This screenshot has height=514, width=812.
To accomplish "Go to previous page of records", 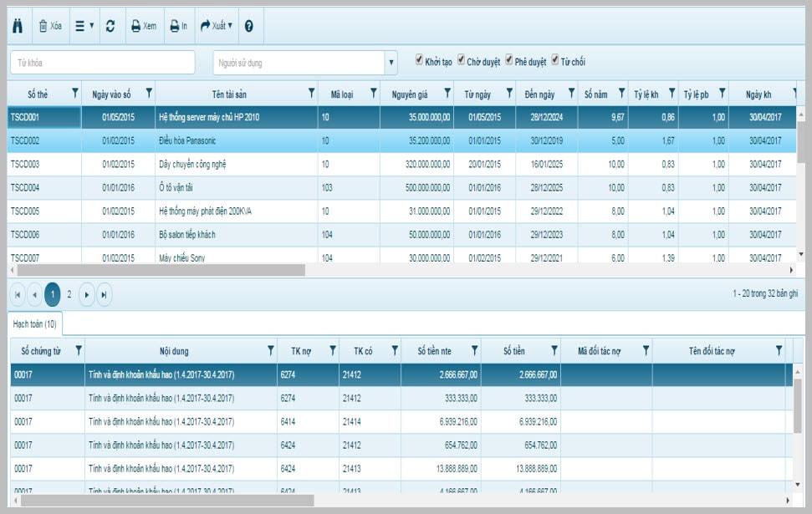I will click(34, 294).
